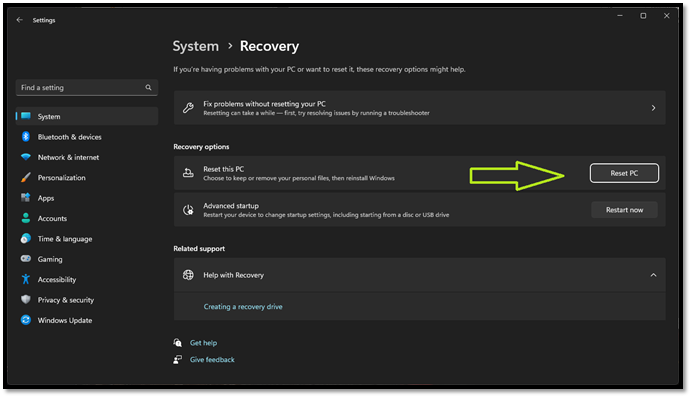Click the Advanced startup icon
The image size is (692, 398).
(x=188, y=210)
